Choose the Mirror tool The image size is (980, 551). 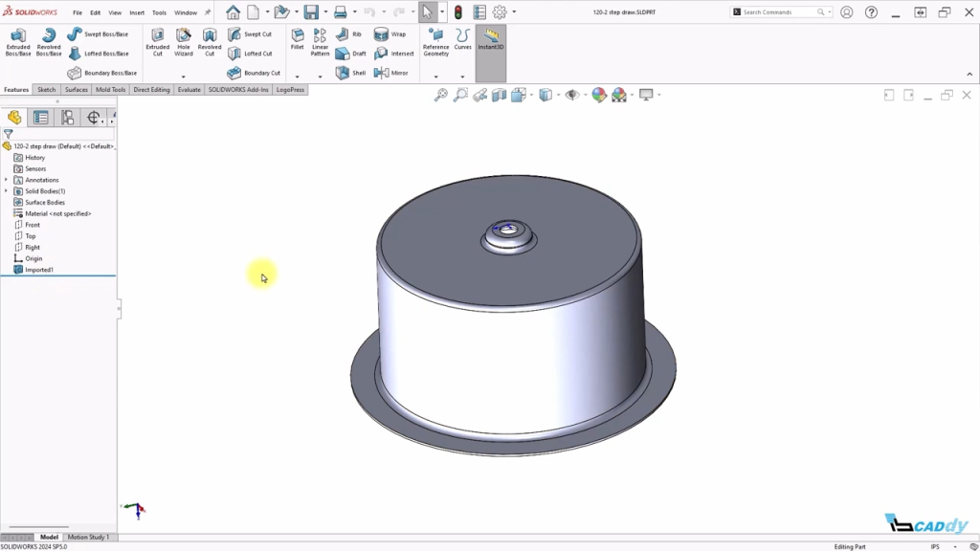(x=391, y=73)
